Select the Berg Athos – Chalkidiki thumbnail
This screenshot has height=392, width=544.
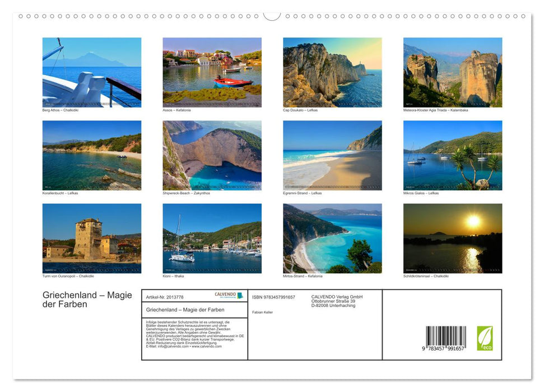tap(91, 70)
